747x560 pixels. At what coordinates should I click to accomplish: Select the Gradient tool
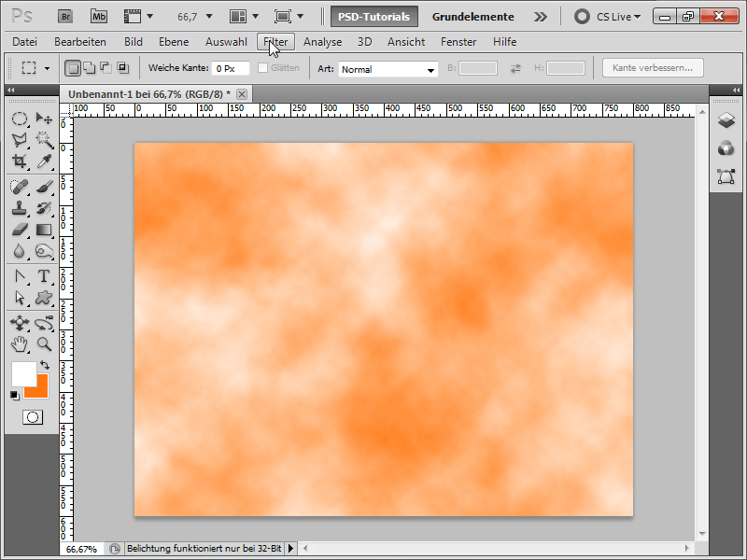pyautogui.click(x=44, y=230)
